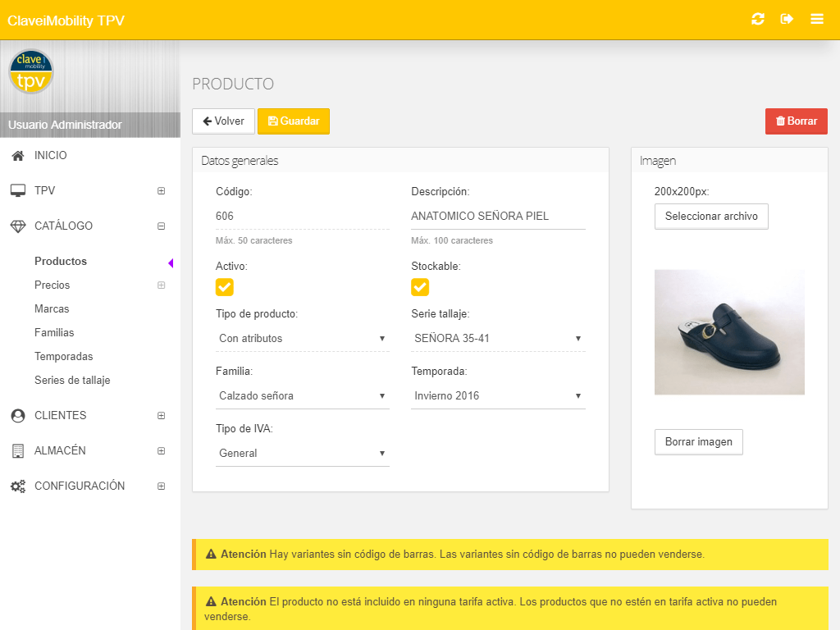Open Marcas in the catalog menu
This screenshot has width=840, height=630.
point(52,309)
